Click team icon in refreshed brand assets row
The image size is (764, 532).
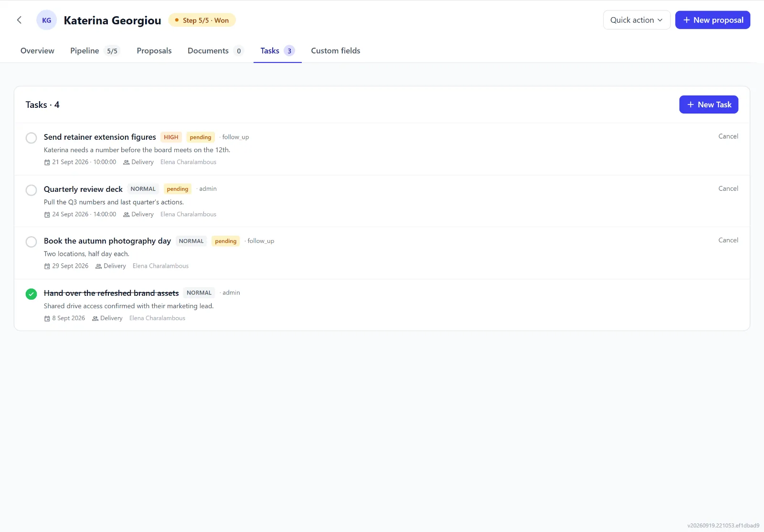[95, 318]
